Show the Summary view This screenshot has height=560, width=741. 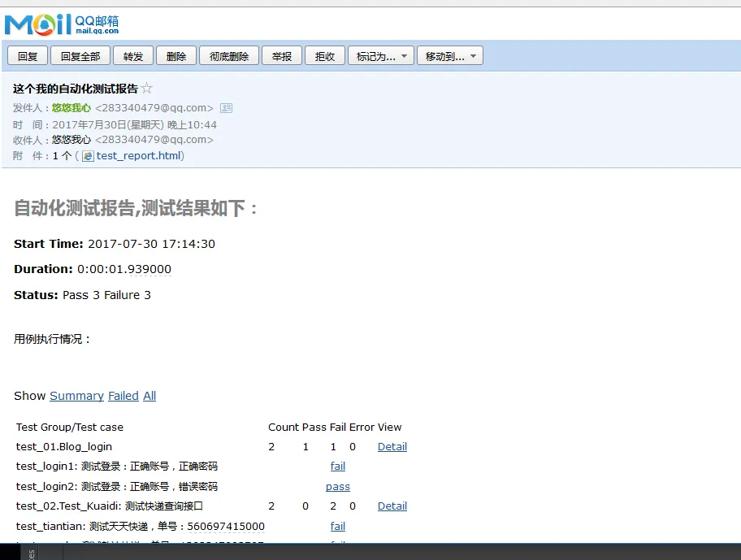pyautogui.click(x=76, y=396)
